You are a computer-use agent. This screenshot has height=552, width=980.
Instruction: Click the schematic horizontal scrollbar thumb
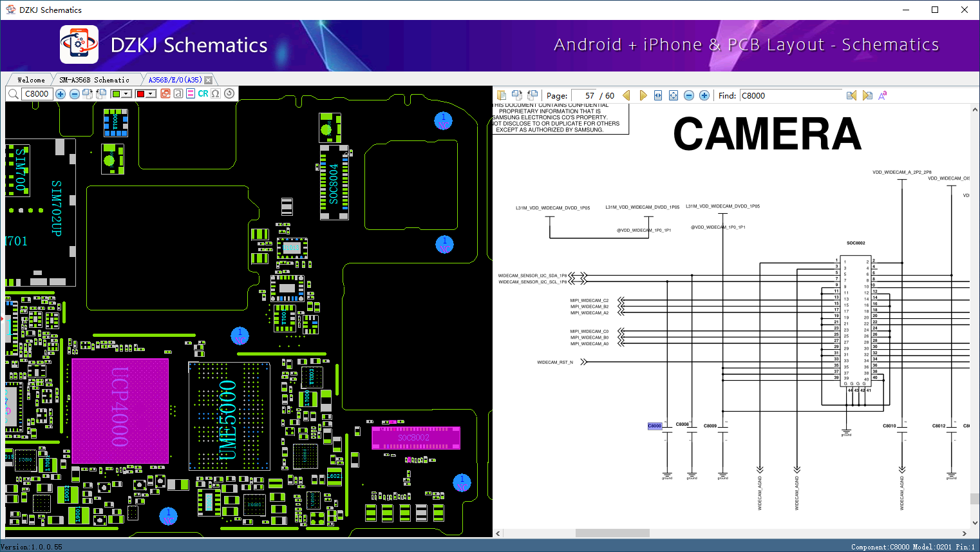tap(612, 533)
